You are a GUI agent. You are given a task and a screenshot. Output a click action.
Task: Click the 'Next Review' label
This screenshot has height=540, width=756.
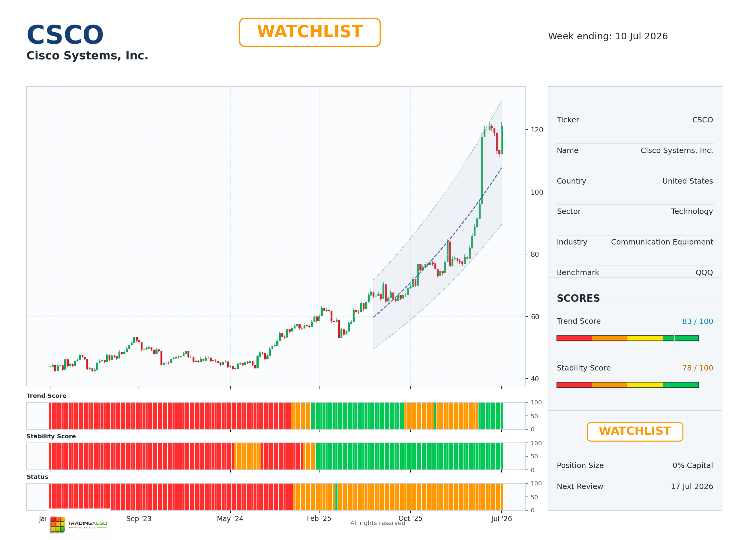580,487
